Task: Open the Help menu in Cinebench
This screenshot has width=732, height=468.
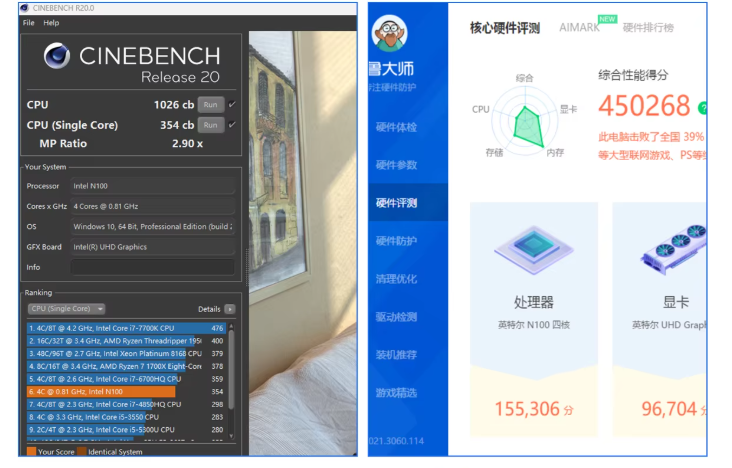Action: 51,23
